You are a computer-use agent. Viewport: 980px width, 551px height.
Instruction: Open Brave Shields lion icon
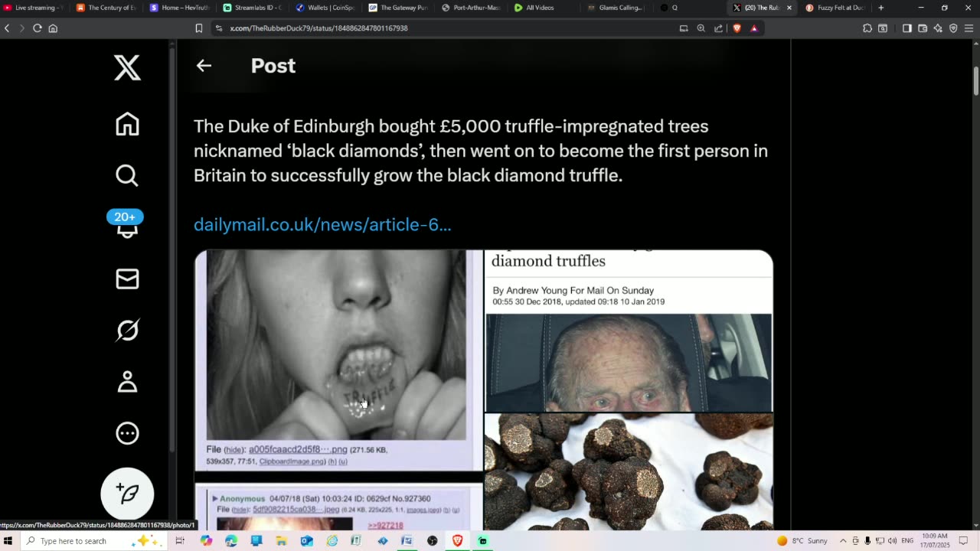pos(737,28)
